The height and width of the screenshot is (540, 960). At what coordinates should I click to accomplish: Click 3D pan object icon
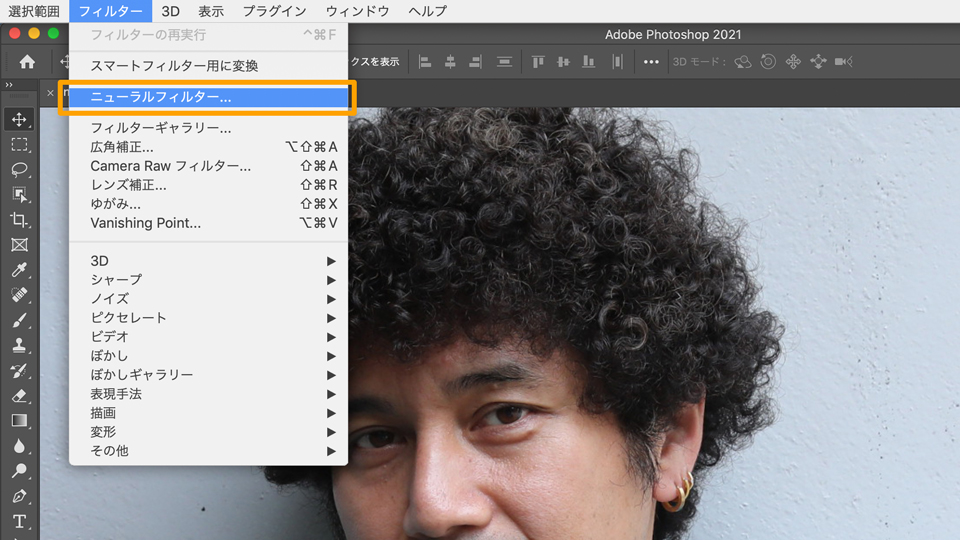[793, 61]
